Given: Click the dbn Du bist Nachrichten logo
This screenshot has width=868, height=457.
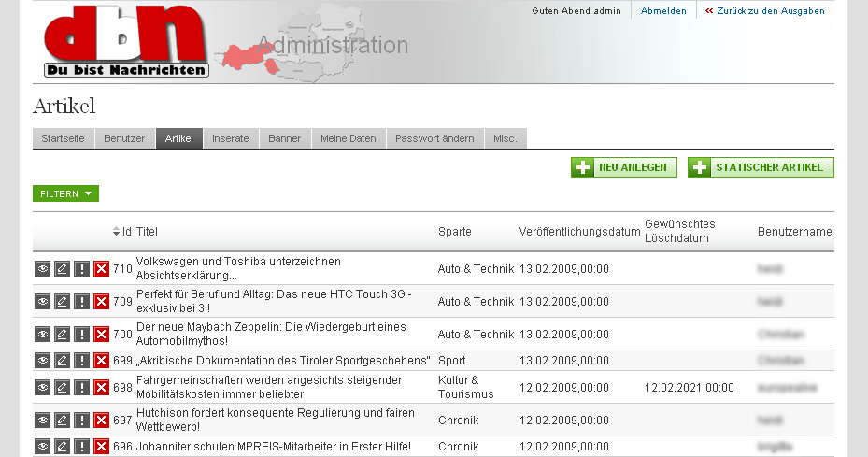Looking at the screenshot, I should click(126, 42).
